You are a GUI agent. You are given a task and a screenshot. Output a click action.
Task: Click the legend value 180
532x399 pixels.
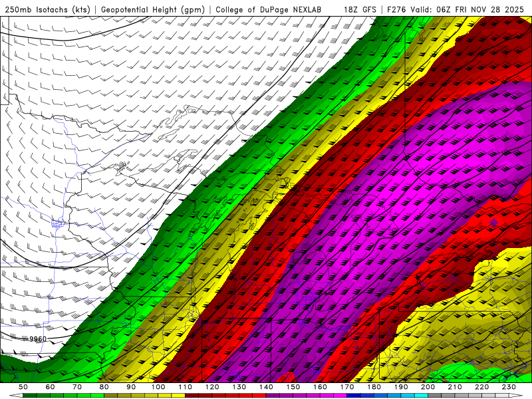tap(374, 387)
